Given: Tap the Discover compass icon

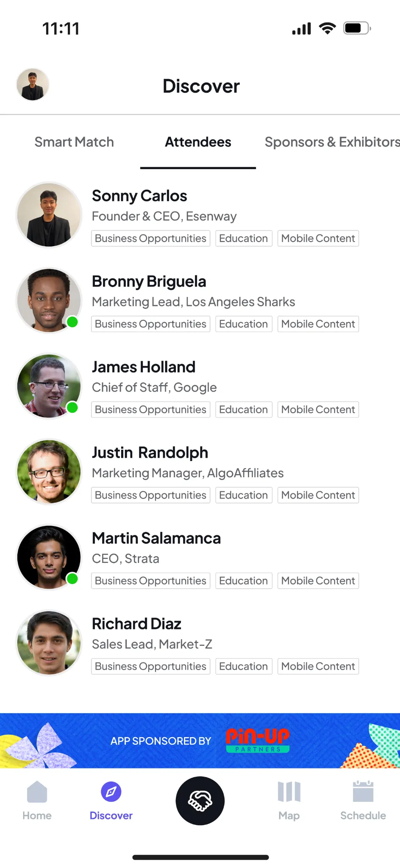Looking at the screenshot, I should pyautogui.click(x=111, y=792).
